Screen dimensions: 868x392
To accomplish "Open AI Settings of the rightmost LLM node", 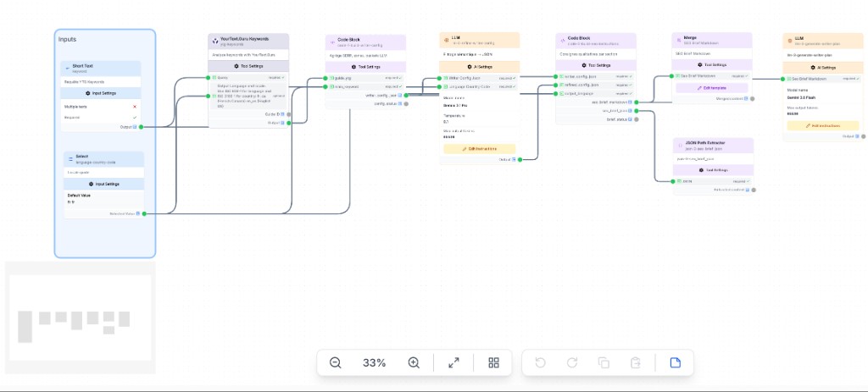I will point(822,68).
